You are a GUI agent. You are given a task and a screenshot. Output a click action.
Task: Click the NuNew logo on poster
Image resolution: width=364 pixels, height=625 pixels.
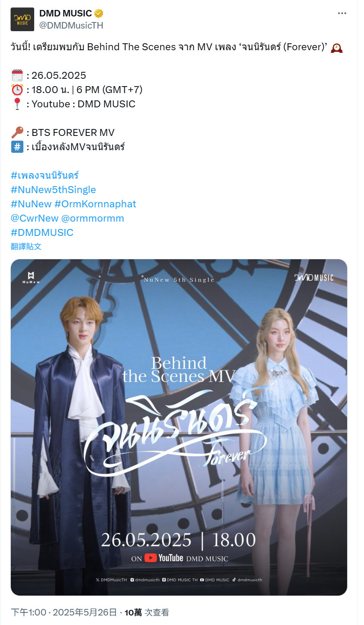pyautogui.click(x=31, y=277)
